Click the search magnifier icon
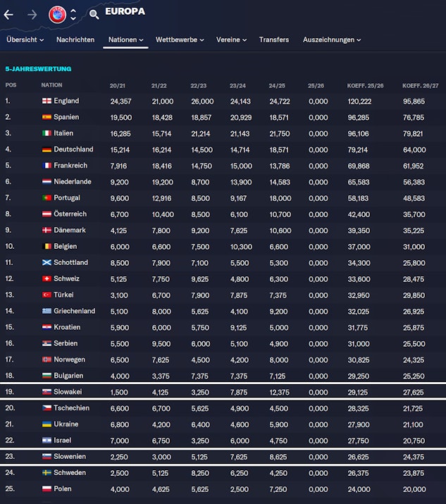Image resolution: width=446 pixels, height=504 pixels. 94,14
